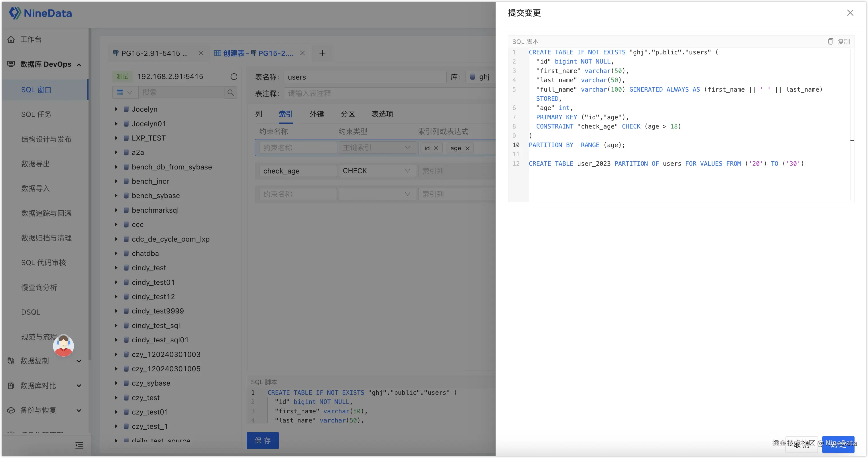
Task: Click the refresh icon beside 192.168.2.91:5415
Action: point(234,77)
